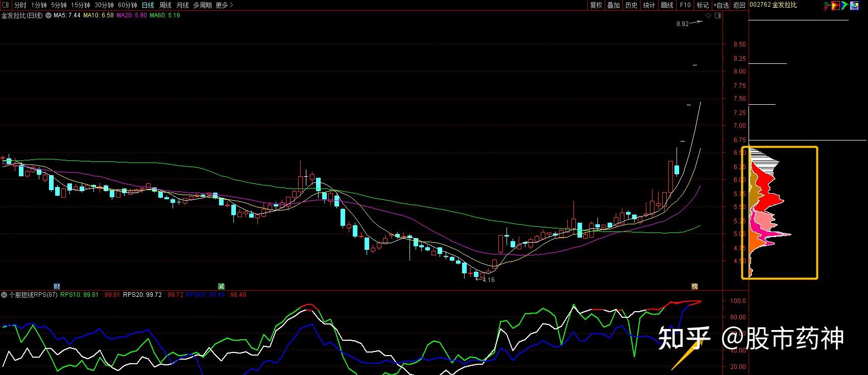
Task: Toggle the right side panel icon
Action: tap(718, 16)
